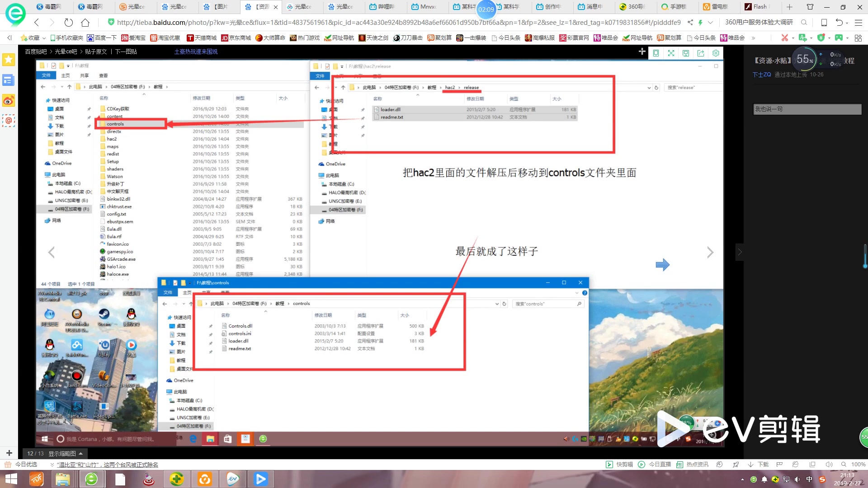Click the green shield payment icon
868x488 pixels.
tap(821, 38)
